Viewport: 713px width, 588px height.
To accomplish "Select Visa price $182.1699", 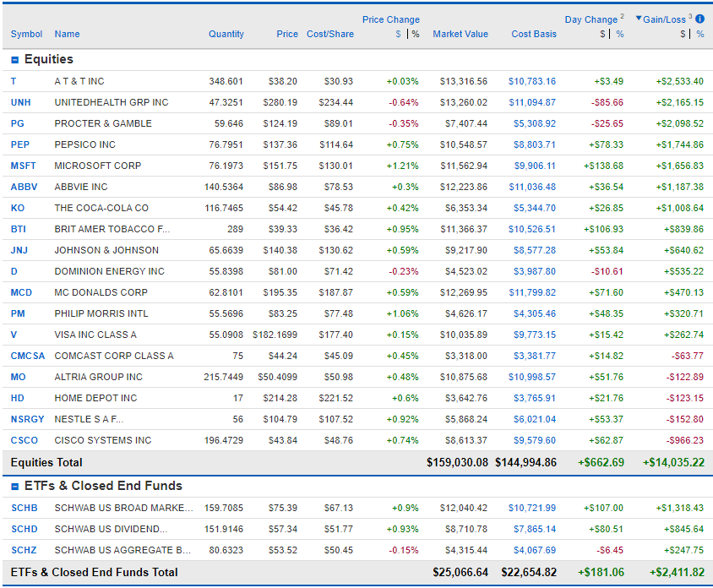I will pyautogui.click(x=275, y=335).
